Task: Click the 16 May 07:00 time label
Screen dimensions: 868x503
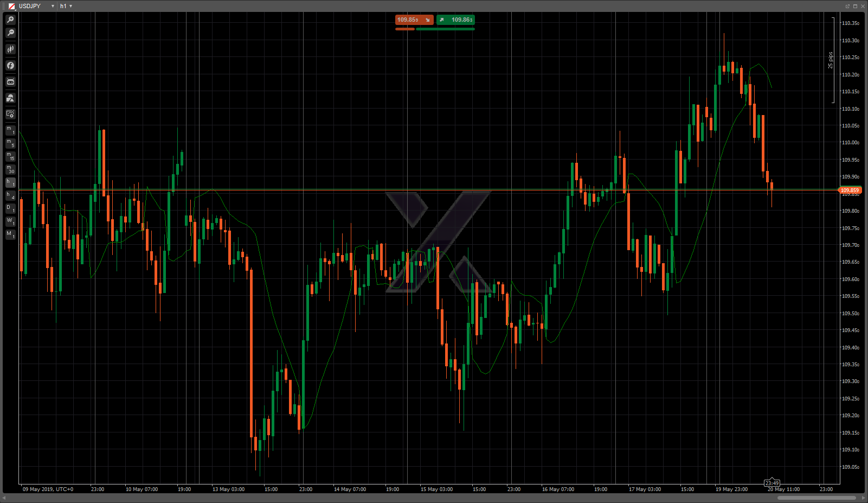Action: [x=558, y=489]
